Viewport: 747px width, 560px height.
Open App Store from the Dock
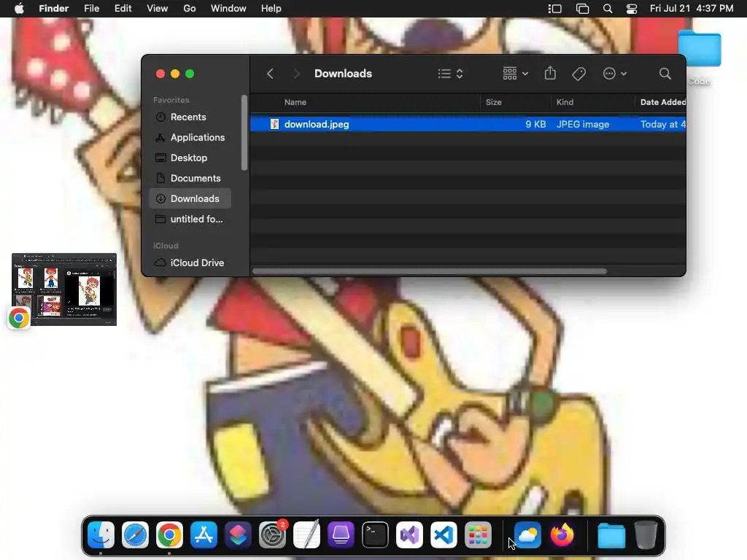[204, 534]
